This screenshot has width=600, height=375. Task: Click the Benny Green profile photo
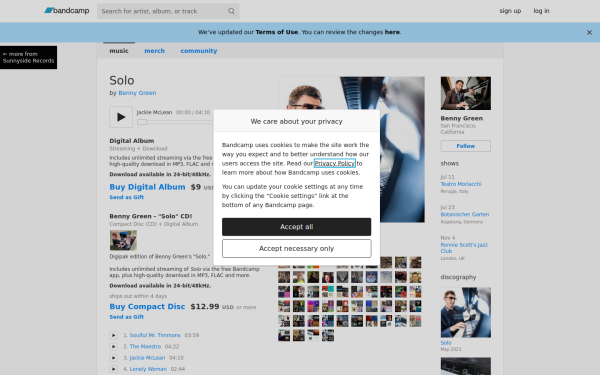(466, 93)
